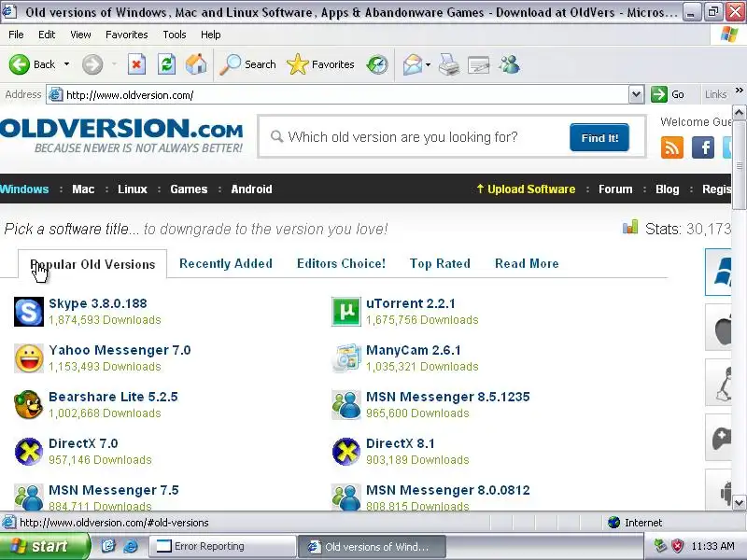Screen dimensions: 747x560
Task: Open the MSN Messenger 7.5 link
Action: [113, 490]
